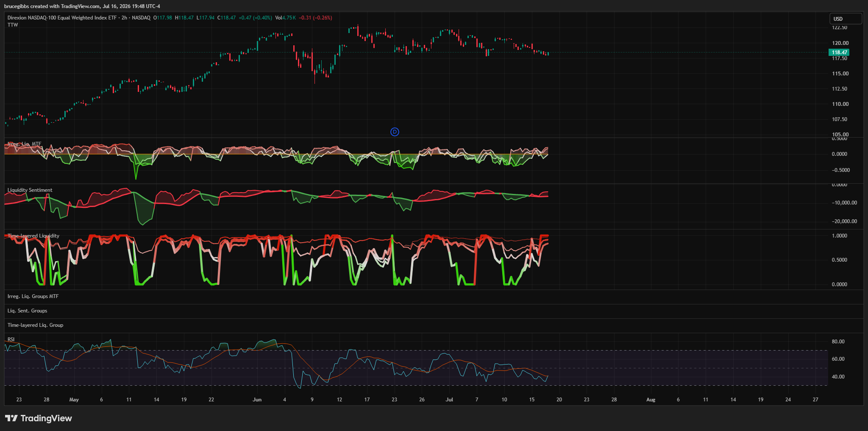The image size is (868, 431).
Task: Click the May label on the time axis
Action: tap(74, 400)
